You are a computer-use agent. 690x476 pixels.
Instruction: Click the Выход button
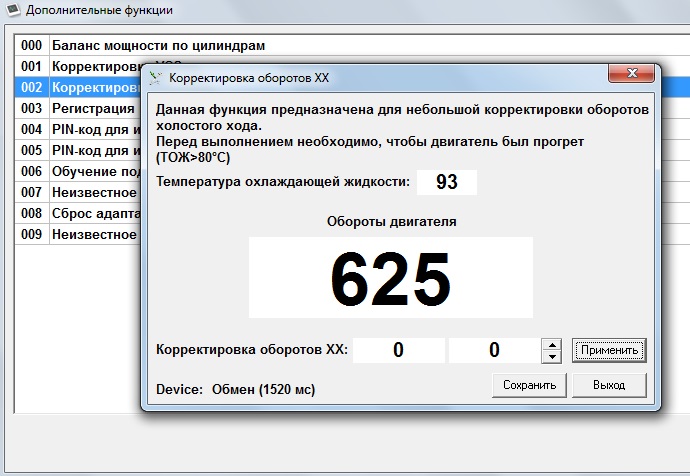pos(608,385)
